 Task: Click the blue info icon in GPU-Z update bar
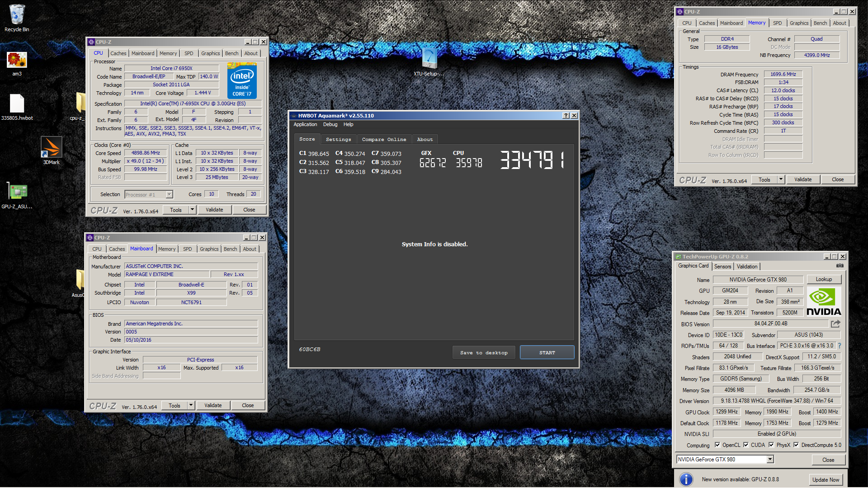(x=686, y=479)
